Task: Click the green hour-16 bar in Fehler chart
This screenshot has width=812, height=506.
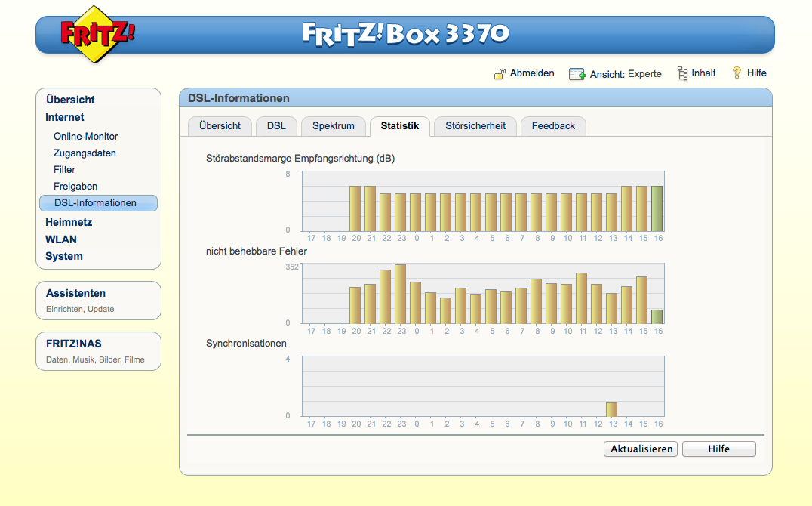Action: pyautogui.click(x=657, y=316)
